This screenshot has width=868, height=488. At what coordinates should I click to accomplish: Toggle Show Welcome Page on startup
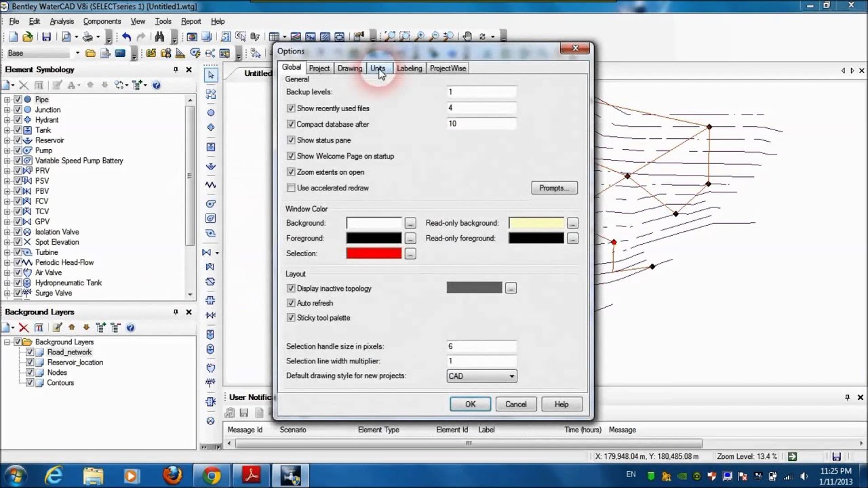pyautogui.click(x=291, y=157)
